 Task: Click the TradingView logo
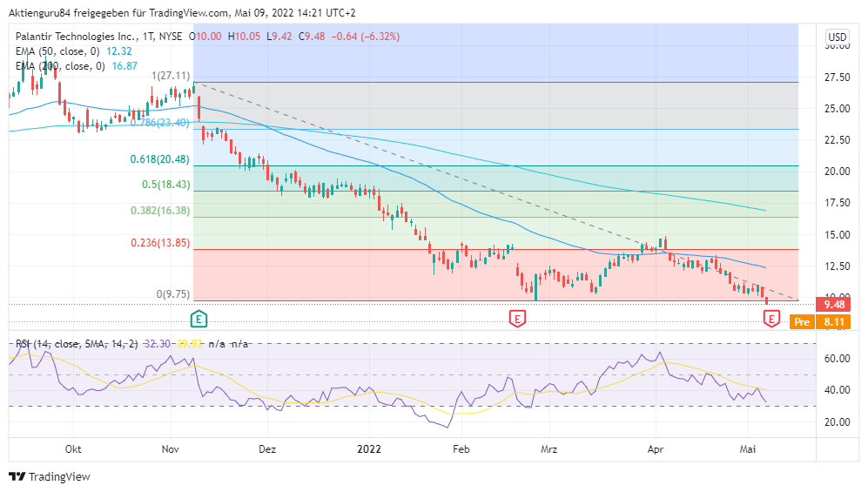click(x=50, y=476)
